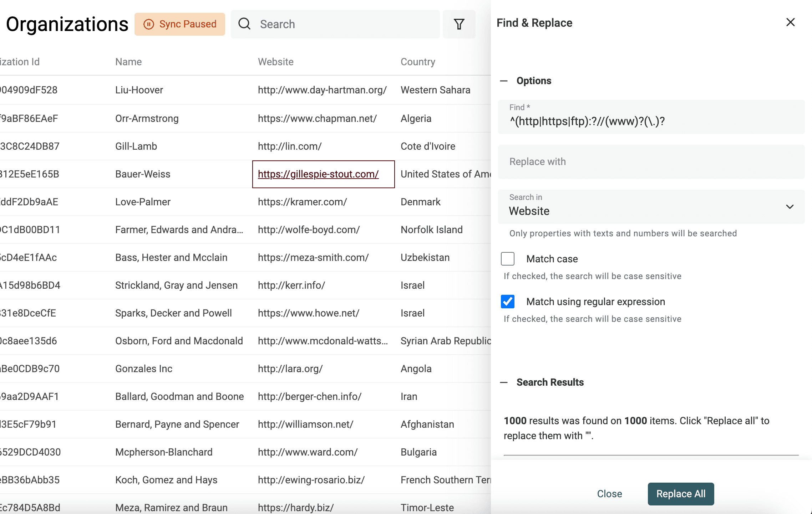
Task: Click the Country column header
Action: pyautogui.click(x=418, y=62)
